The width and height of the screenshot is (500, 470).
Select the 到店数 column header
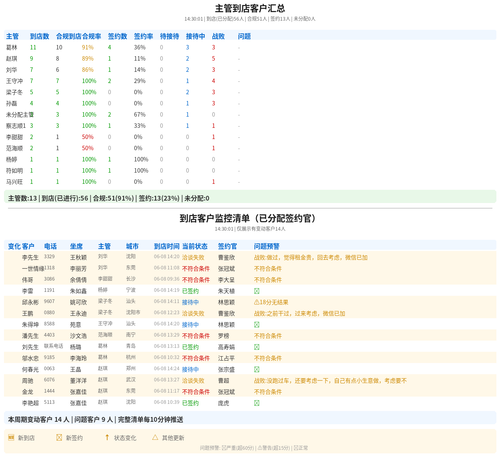coord(39,36)
